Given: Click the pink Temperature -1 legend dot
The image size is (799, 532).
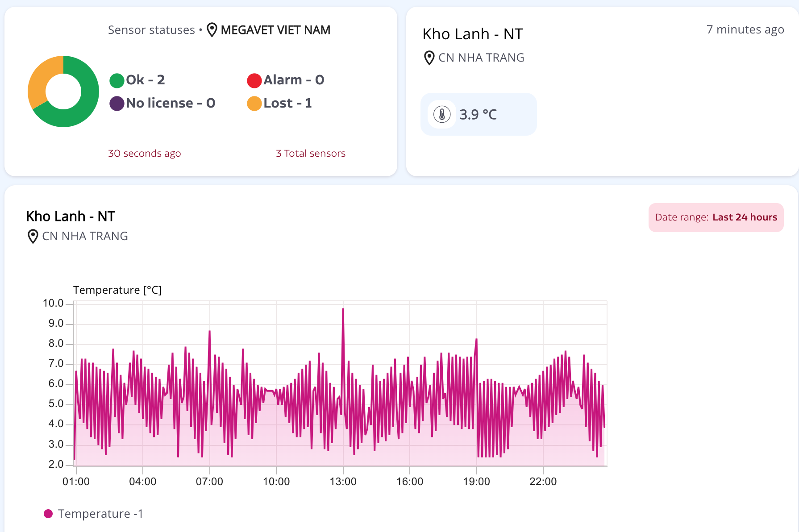Looking at the screenshot, I should click(x=48, y=514).
